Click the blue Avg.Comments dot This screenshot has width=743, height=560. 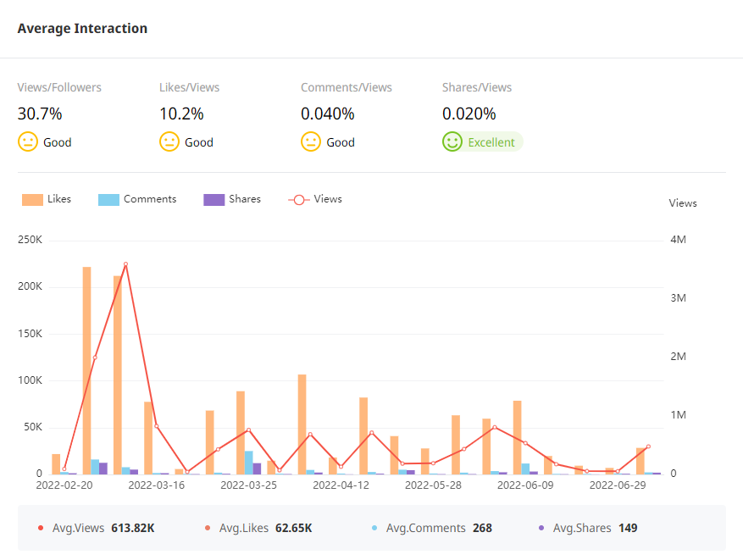(374, 528)
